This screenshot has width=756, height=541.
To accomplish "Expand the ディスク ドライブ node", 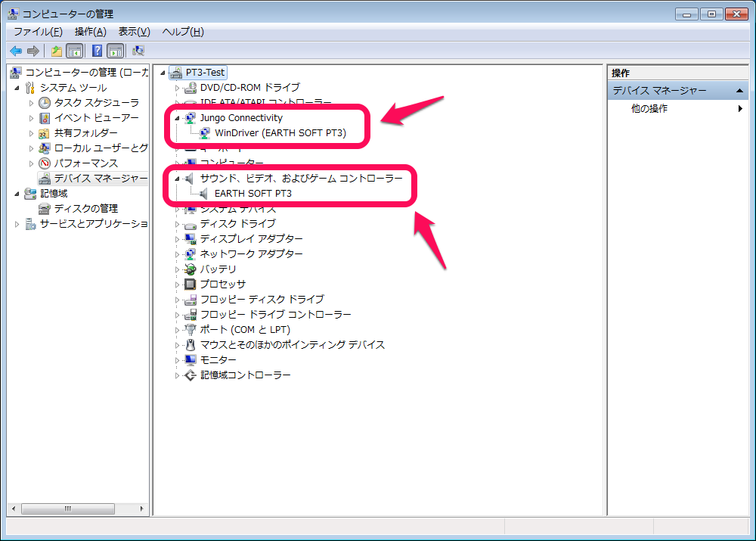I will click(177, 224).
